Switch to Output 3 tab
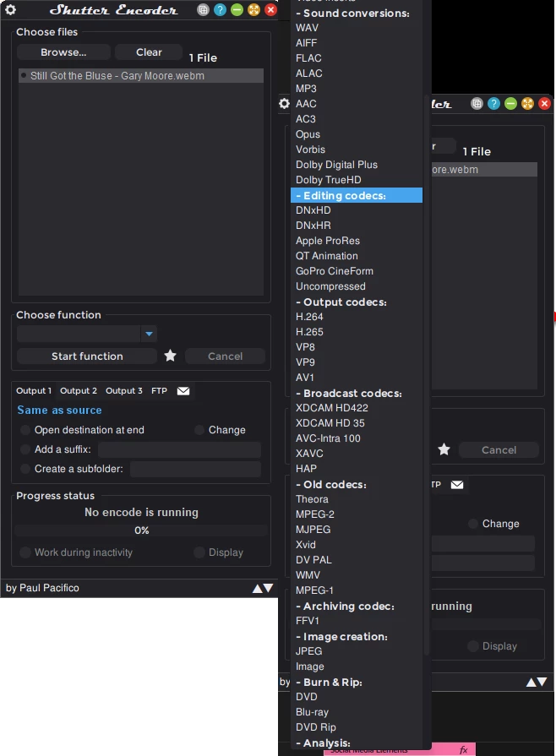556x756 pixels. pyautogui.click(x=124, y=390)
